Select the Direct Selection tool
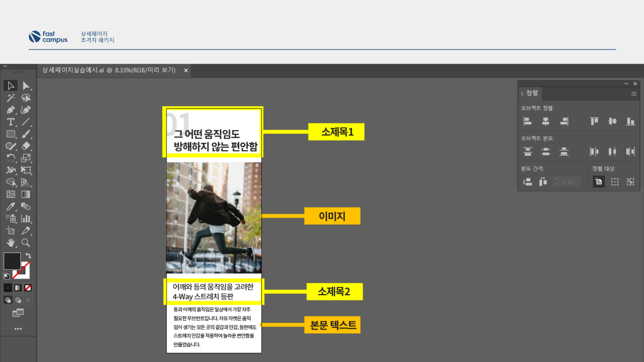Viewport: 644px width, 362px height. (x=26, y=86)
